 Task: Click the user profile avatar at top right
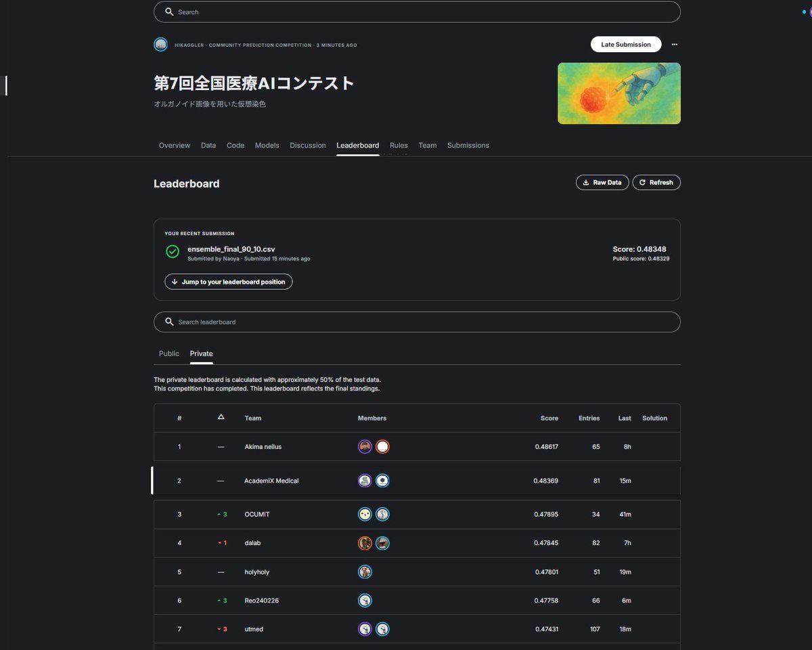(810, 12)
